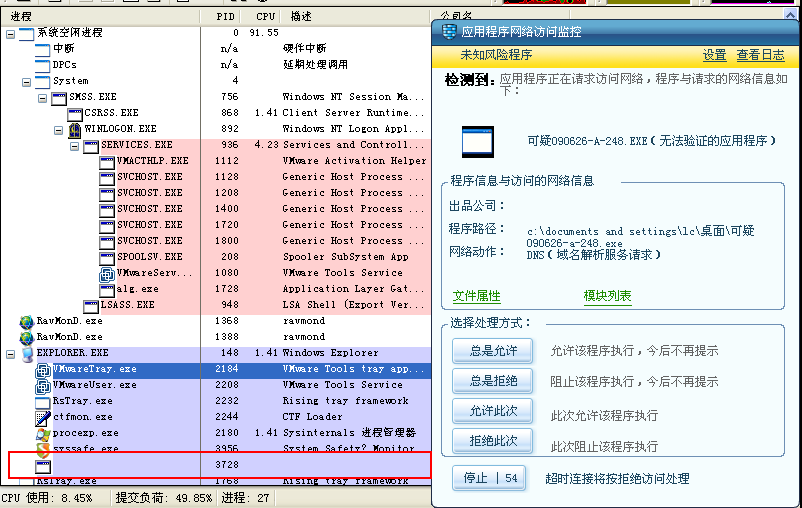Click the EXPLORER.EXE process icon
Viewport: 802px width, 508px height.
(x=27, y=354)
